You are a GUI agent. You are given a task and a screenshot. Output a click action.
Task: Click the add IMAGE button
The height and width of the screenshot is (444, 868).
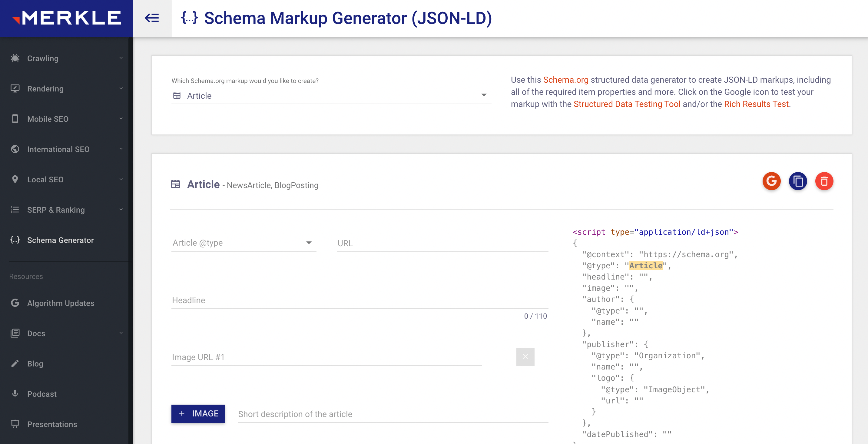(x=198, y=413)
